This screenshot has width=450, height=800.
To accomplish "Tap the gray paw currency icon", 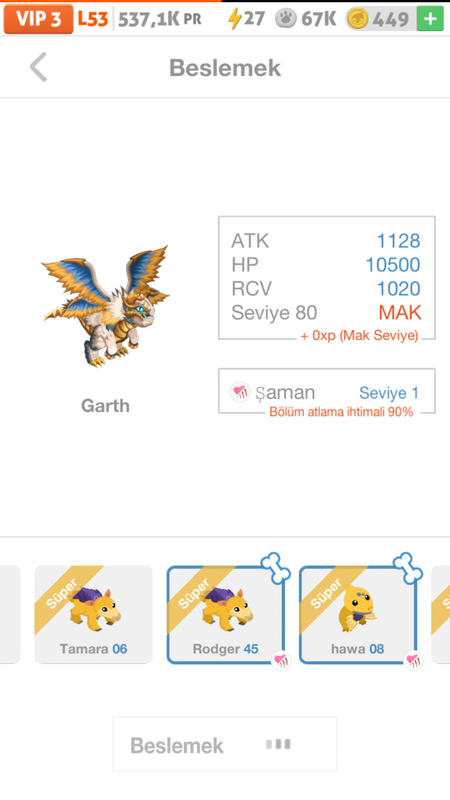I will pos(286,19).
